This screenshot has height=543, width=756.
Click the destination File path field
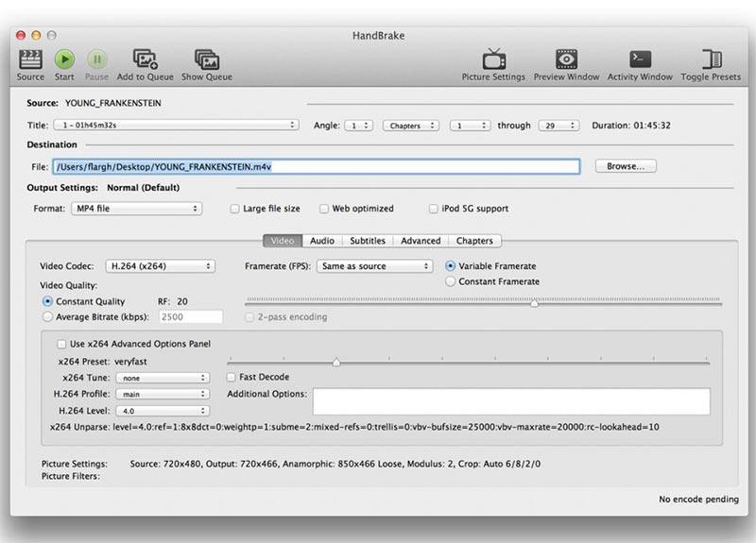click(315, 166)
